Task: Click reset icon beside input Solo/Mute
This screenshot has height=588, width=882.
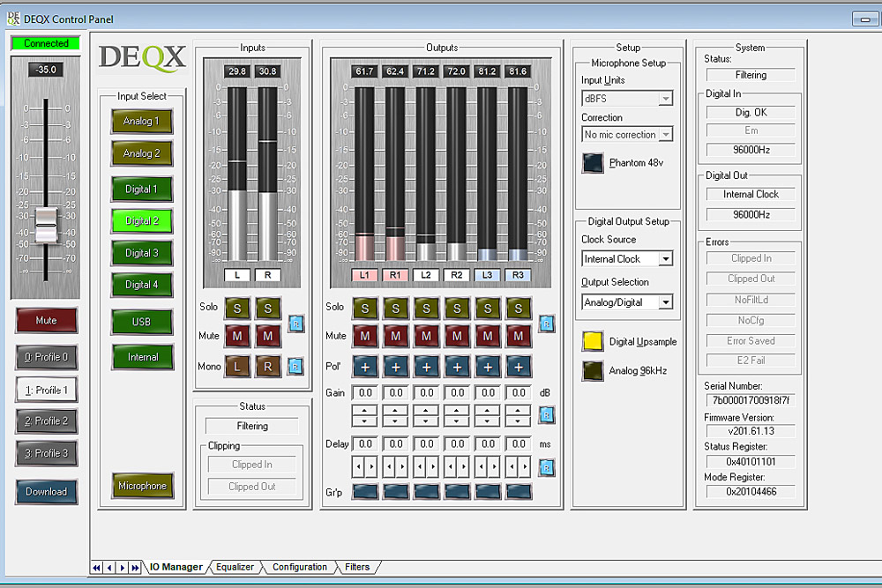Action: 295,324
